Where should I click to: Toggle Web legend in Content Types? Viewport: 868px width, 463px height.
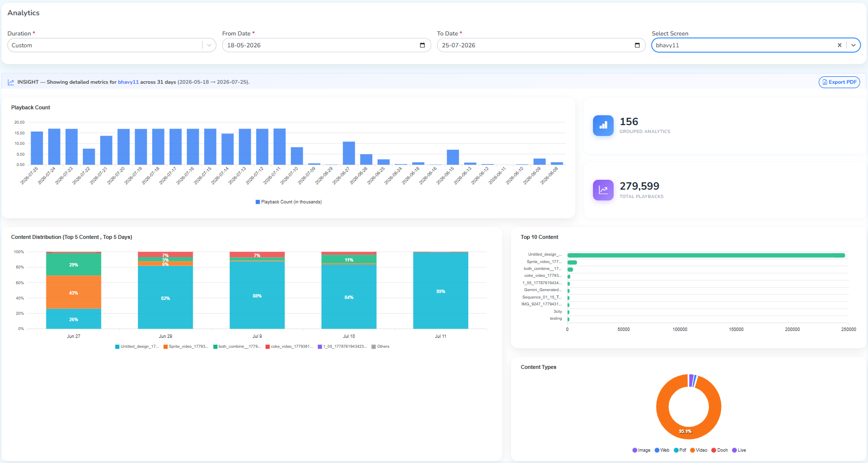[x=662, y=450]
